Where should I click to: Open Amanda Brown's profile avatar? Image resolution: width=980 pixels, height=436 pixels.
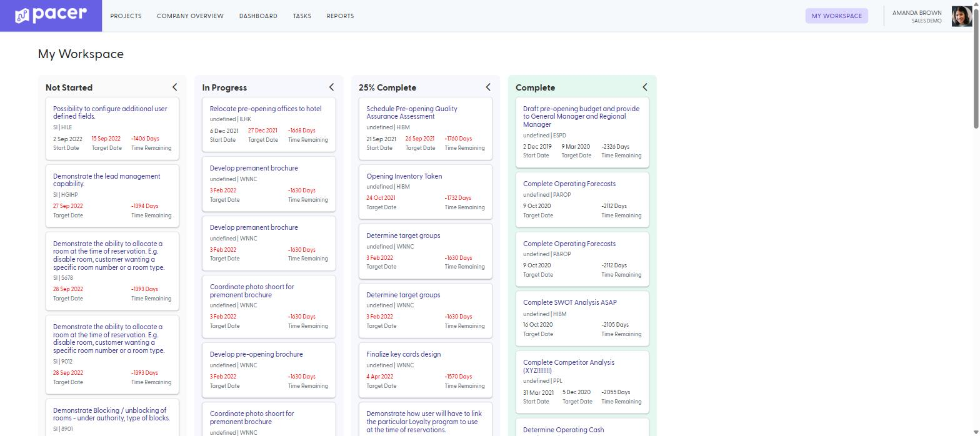[x=961, y=16]
